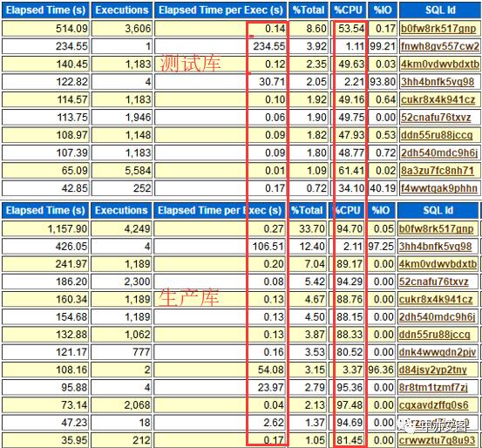Image resolution: width=482 pixels, height=448 pixels.
Task: Open SQL Id dnk4wwqdn2pjv link
Action: (x=438, y=352)
